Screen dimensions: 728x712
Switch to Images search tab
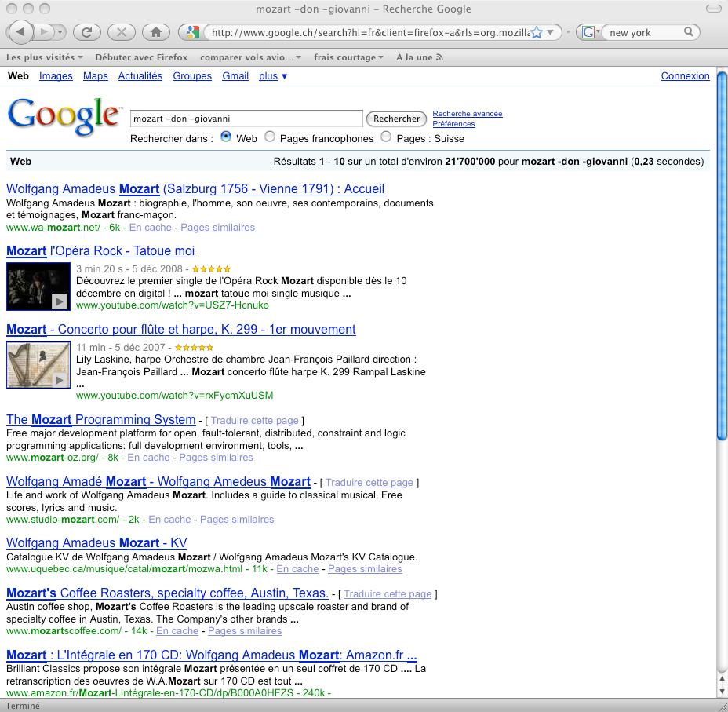(x=56, y=75)
